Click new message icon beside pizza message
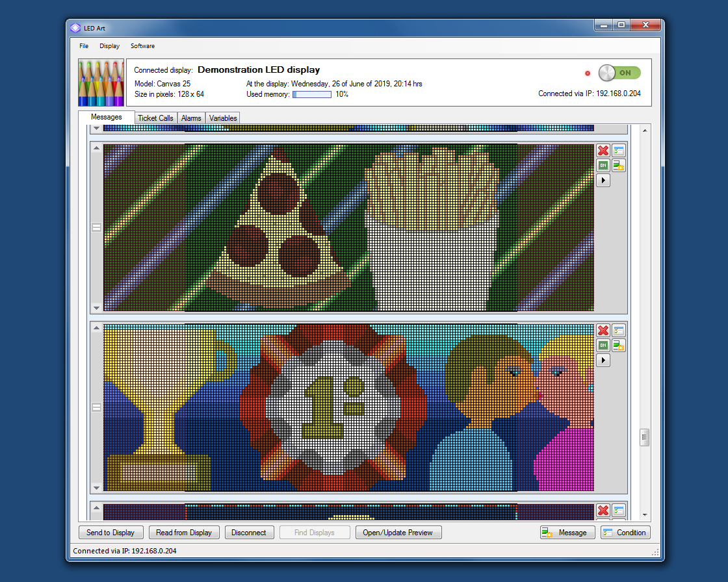Screen dimensions: 728x582 (618, 166)
